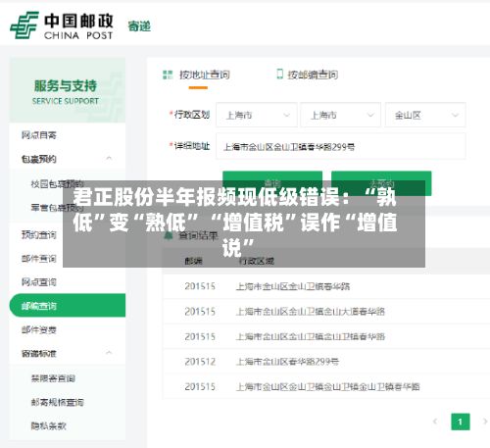This screenshot has width=490, height=448.
Task: Open the city-level 上海市 dropdown
Action: 341,115
